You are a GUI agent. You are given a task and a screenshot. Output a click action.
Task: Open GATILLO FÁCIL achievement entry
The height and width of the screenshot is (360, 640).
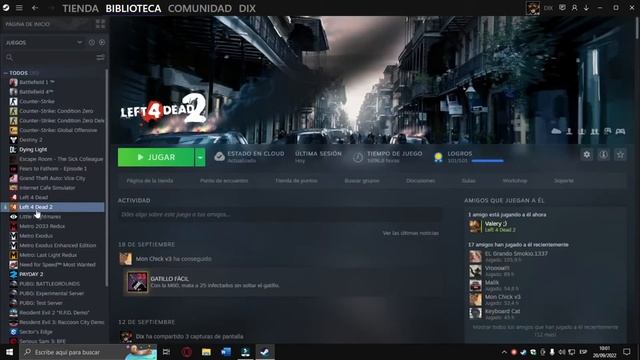coord(282,282)
